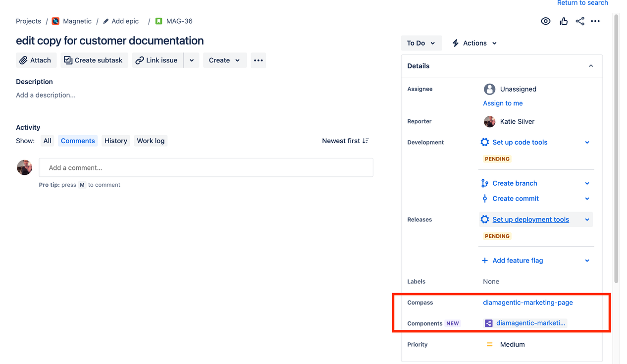This screenshot has height=364, width=627.
Task: Collapse the Details panel chevron
Action: click(591, 66)
